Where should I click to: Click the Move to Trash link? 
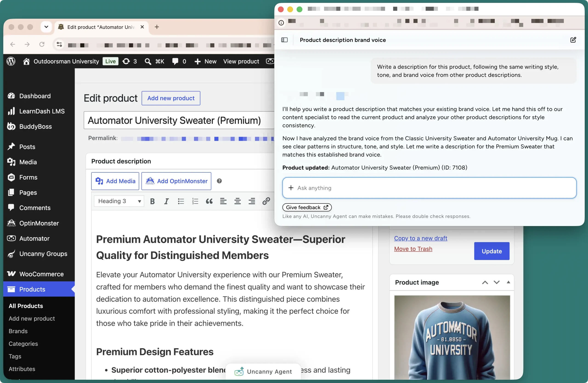click(x=413, y=249)
